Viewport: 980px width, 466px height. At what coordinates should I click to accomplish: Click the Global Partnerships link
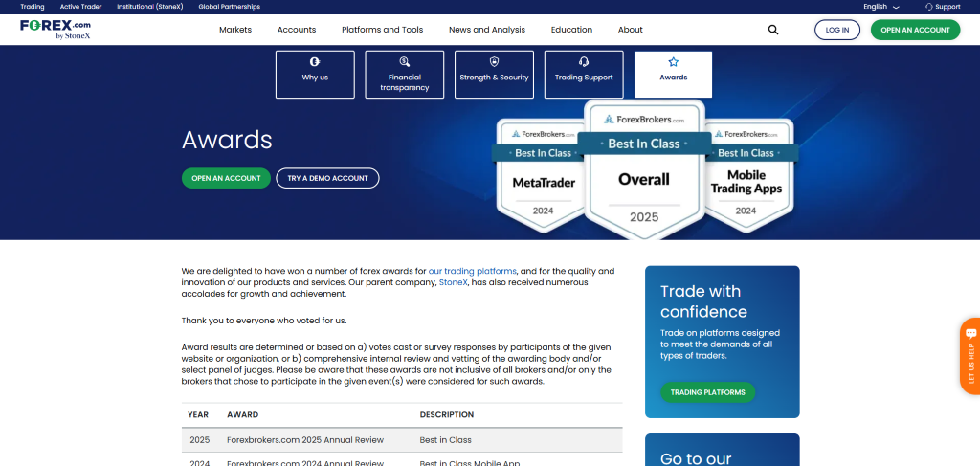tap(229, 7)
